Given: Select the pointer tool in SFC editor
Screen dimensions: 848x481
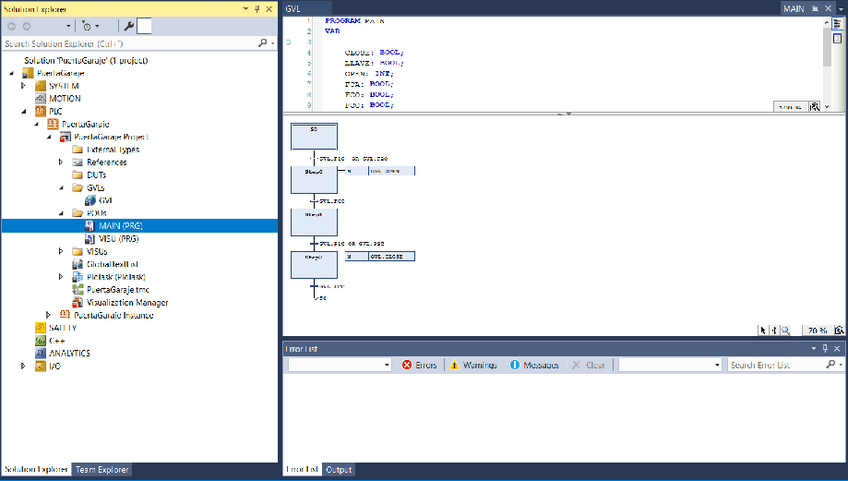Looking at the screenshot, I should [762, 330].
